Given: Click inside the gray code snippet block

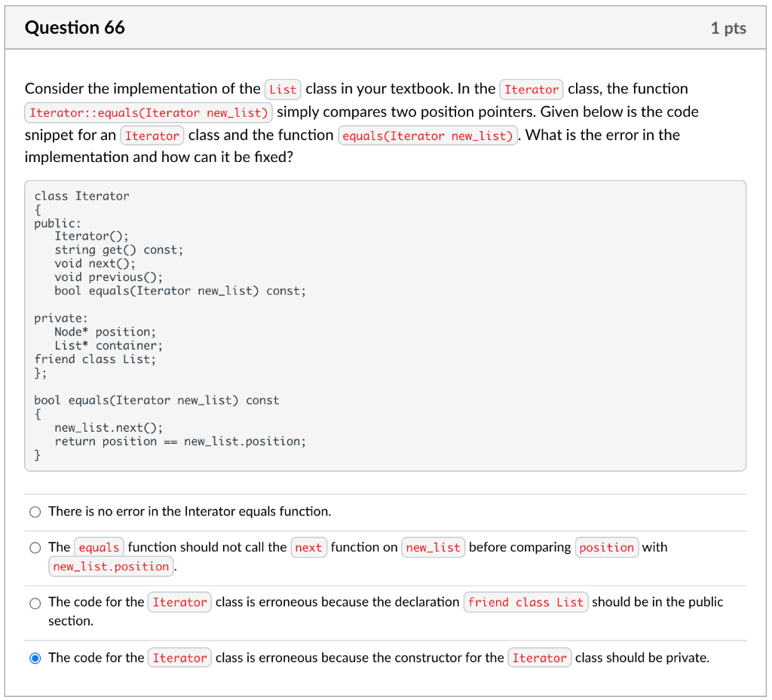Looking at the screenshot, I should 377,324.
